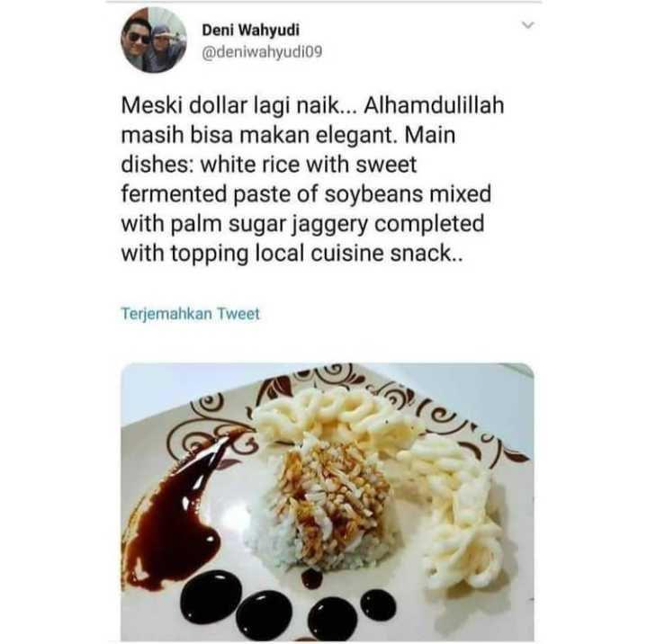The width and height of the screenshot is (647, 644).
Task: View the attached plated rice photo
Action: point(328,502)
